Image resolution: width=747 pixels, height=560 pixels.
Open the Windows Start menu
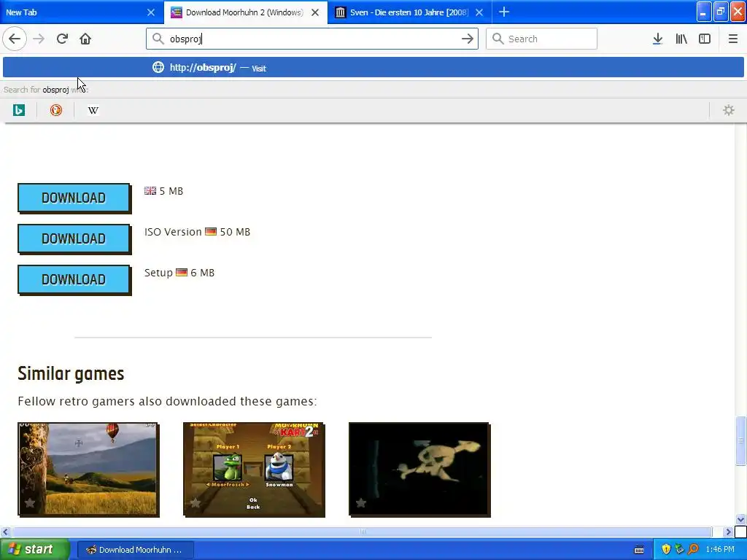point(35,550)
